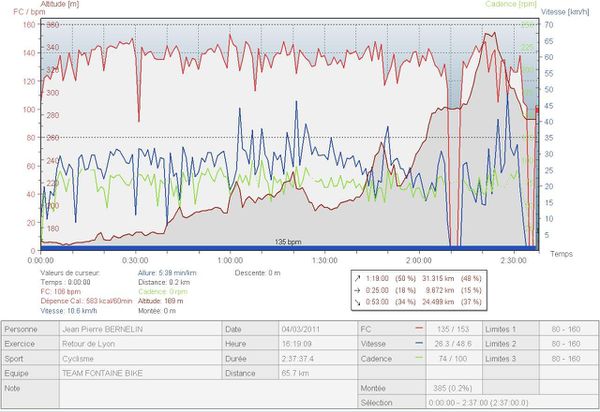The height and width of the screenshot is (412, 600).
Task: Click uphill distance 31.315 km
Action: click(x=438, y=278)
